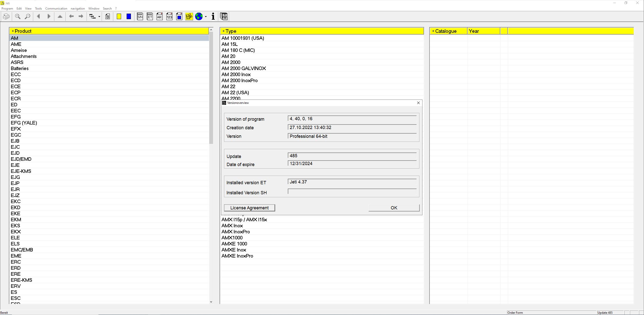This screenshot has height=315, width=644.
Task: Click the information i icon
Action: pyautogui.click(x=213, y=17)
